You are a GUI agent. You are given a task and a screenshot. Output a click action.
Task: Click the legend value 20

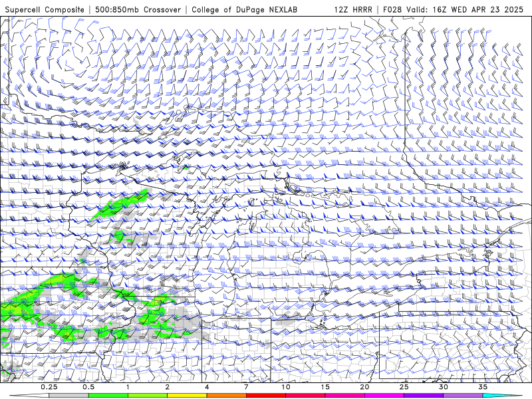[364, 387]
